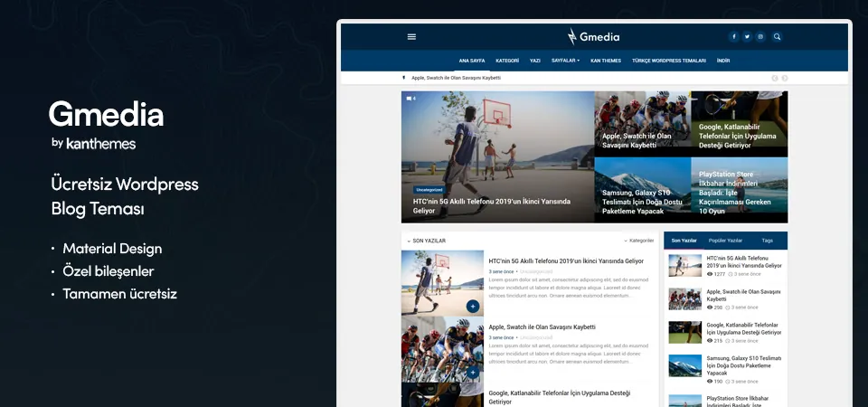Click the eye views icon showing 190

(711, 382)
